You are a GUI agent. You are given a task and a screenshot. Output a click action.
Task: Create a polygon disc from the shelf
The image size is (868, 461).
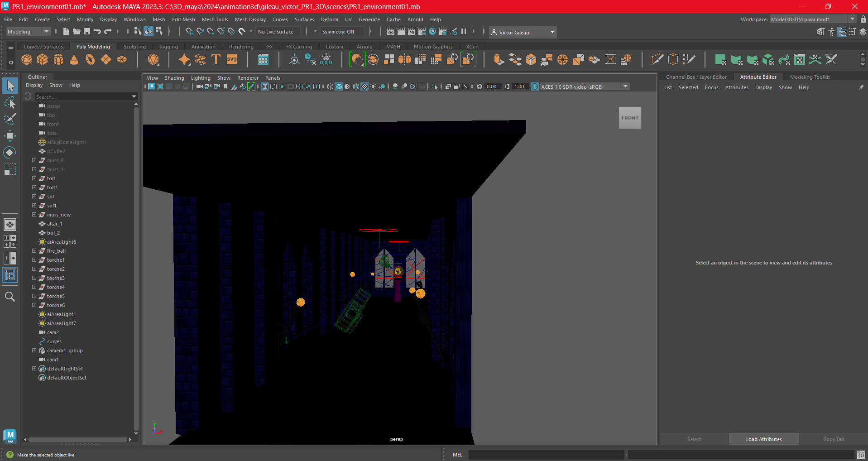pos(122,59)
